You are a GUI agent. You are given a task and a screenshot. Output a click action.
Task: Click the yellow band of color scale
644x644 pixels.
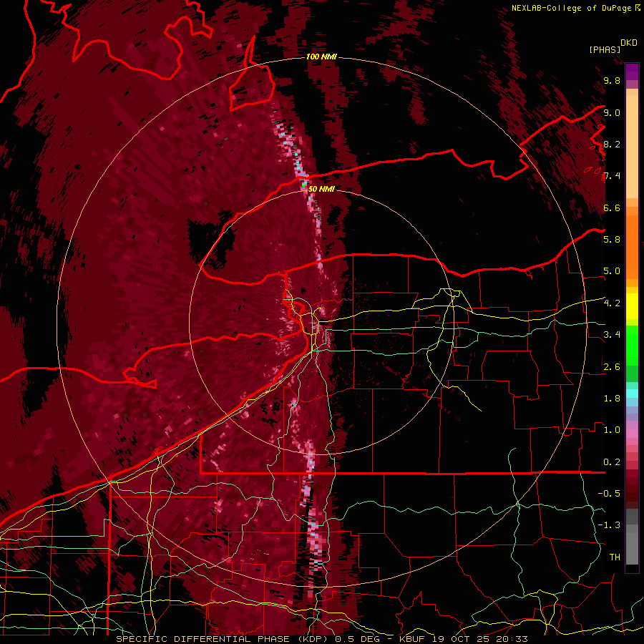click(x=632, y=306)
